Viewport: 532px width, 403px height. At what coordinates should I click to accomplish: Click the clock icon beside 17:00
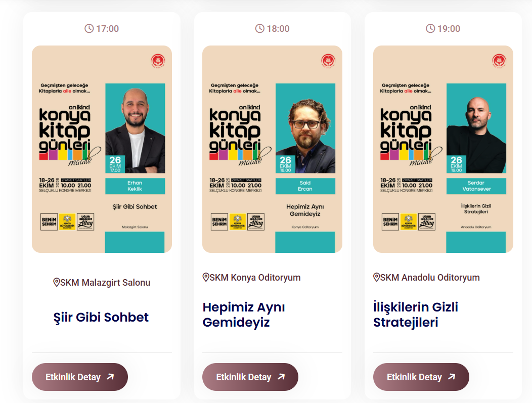click(x=89, y=28)
